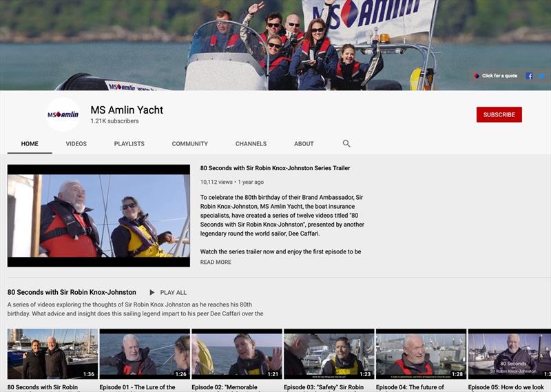Open the Twitter icon in banner
The height and width of the screenshot is (392, 551).
(541, 76)
